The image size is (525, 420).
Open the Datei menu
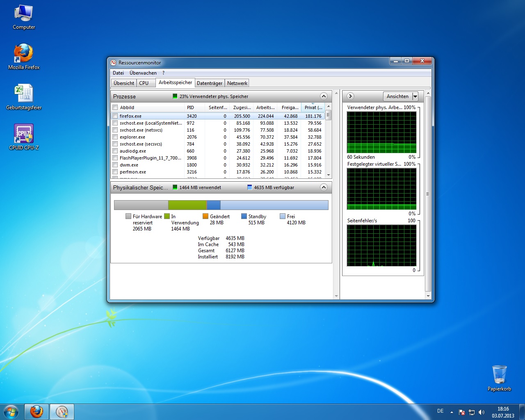coord(118,73)
